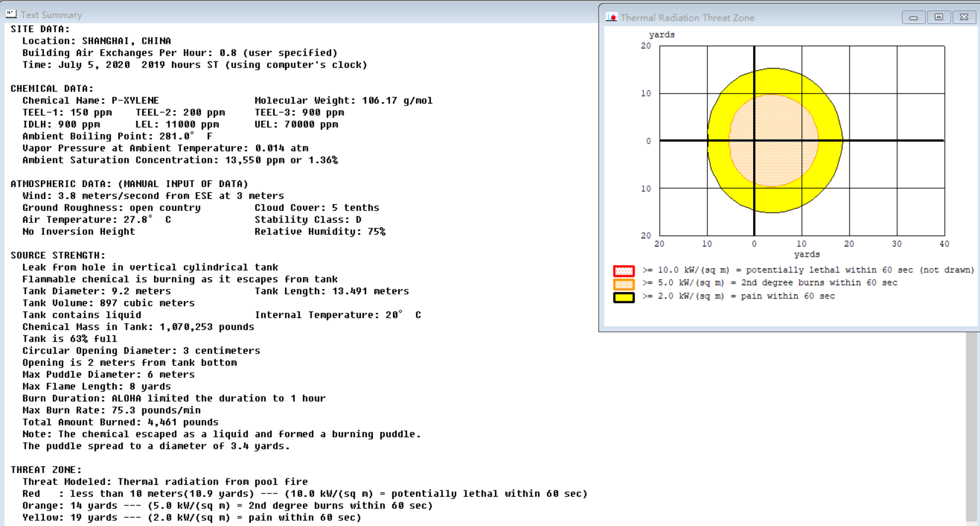Click 'Circular Opening Diameter: 3 centimeters' line
This screenshot has height=526, width=980.
click(141, 351)
